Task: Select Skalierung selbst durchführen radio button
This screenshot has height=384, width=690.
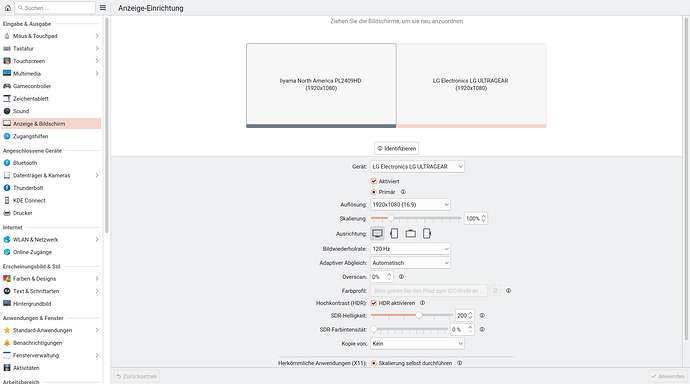Action: coord(374,363)
